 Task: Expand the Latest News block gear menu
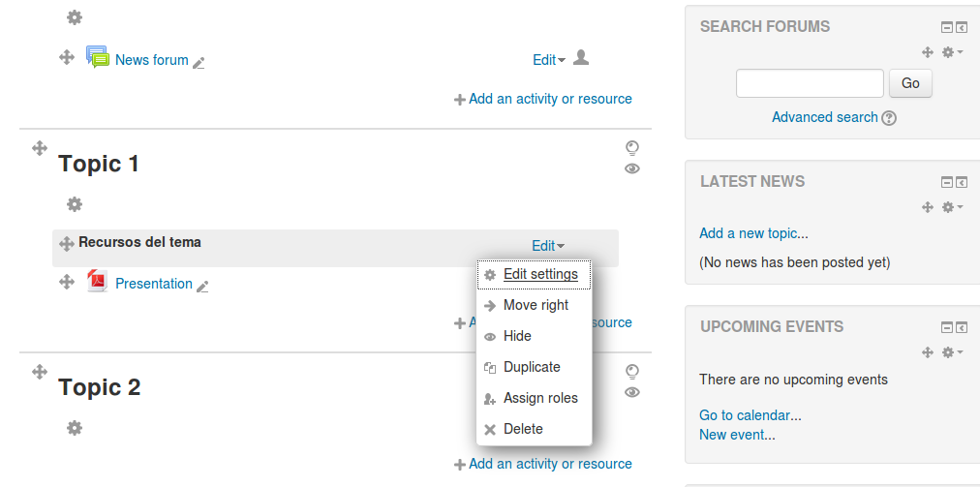[952, 207]
